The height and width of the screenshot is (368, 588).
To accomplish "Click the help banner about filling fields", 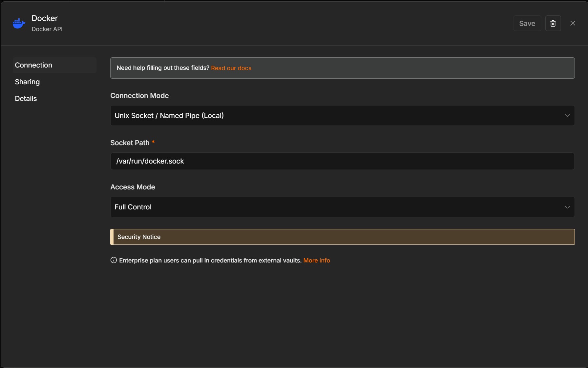I will [342, 68].
